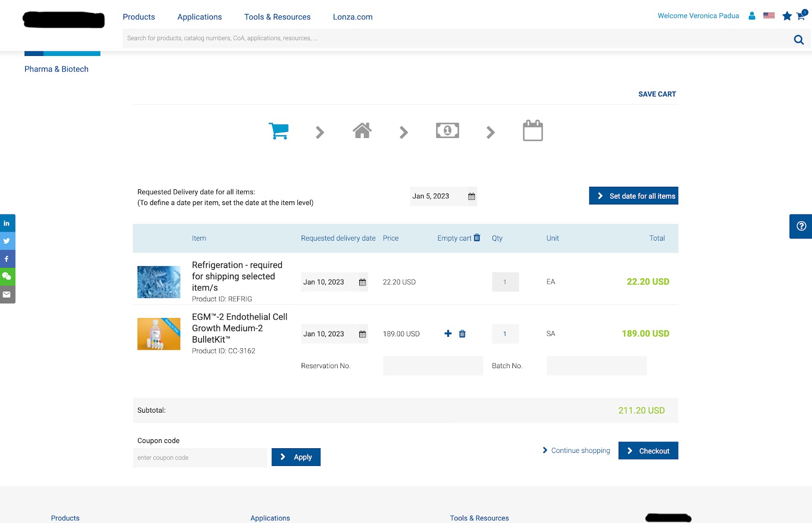This screenshot has height=523, width=812.
Task: Share page via LinkedIn sidebar icon
Action: point(7,223)
